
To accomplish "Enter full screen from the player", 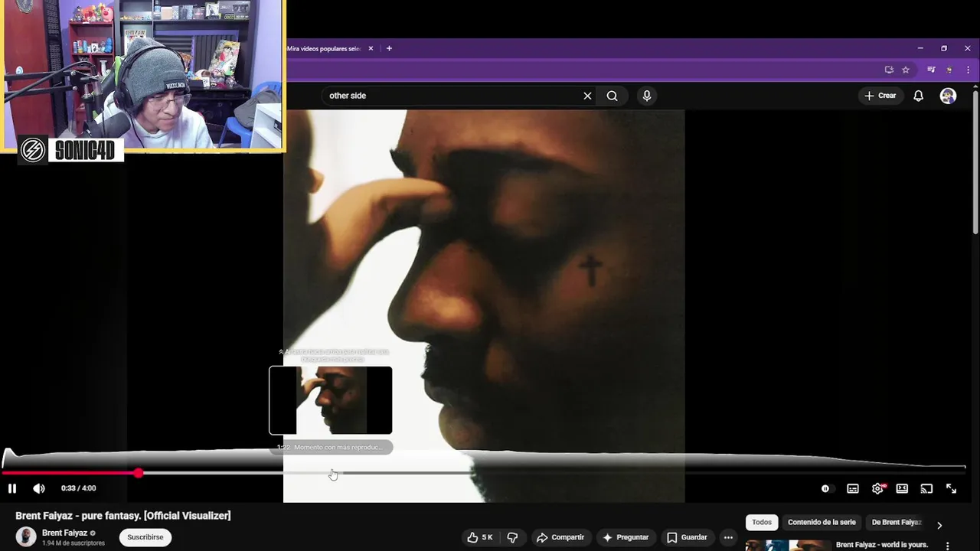I will pos(951,488).
